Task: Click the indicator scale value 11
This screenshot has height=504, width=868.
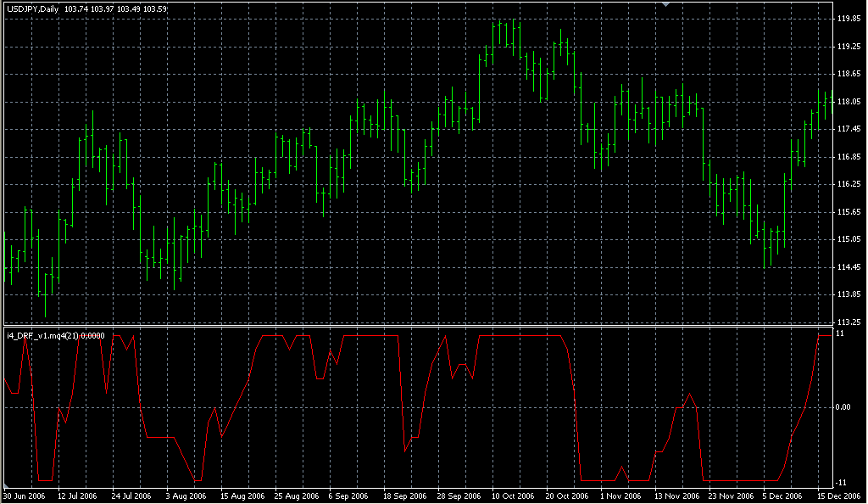Action: (x=841, y=335)
